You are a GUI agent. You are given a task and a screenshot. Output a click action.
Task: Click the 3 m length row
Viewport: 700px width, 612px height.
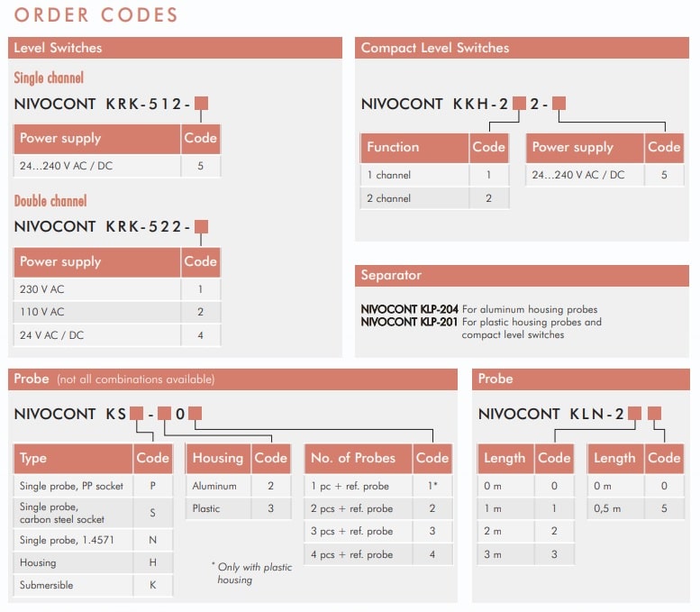[x=526, y=554]
